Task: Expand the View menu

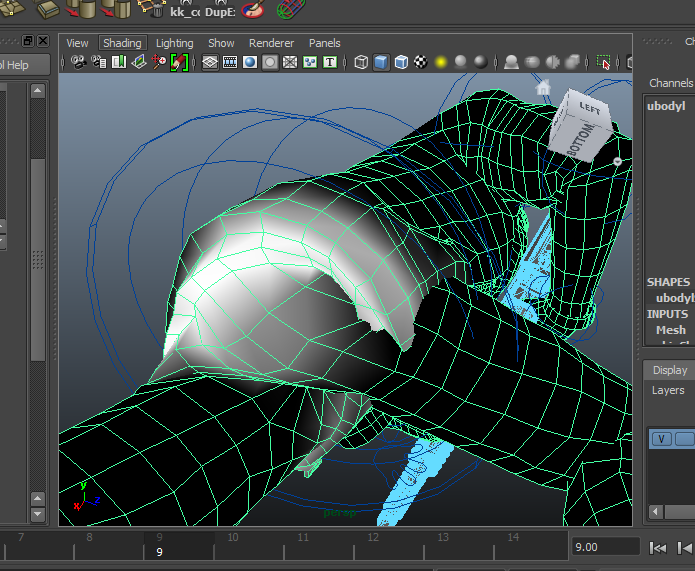Action: 77,43
